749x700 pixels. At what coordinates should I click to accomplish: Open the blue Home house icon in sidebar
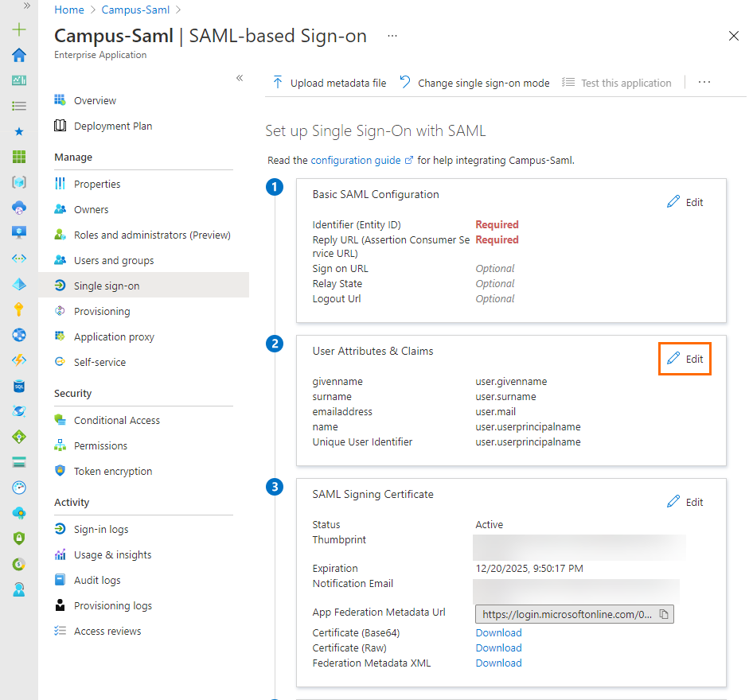19,55
